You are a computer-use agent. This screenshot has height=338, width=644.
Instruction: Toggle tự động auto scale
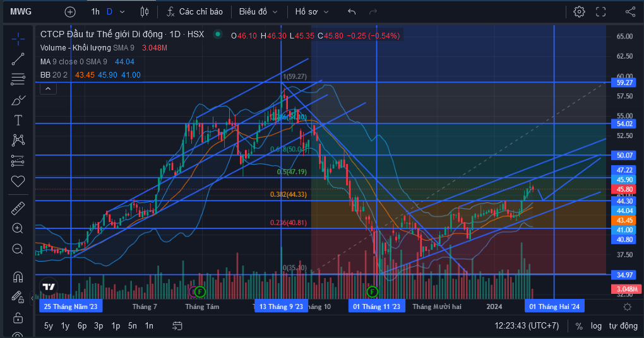623,325
